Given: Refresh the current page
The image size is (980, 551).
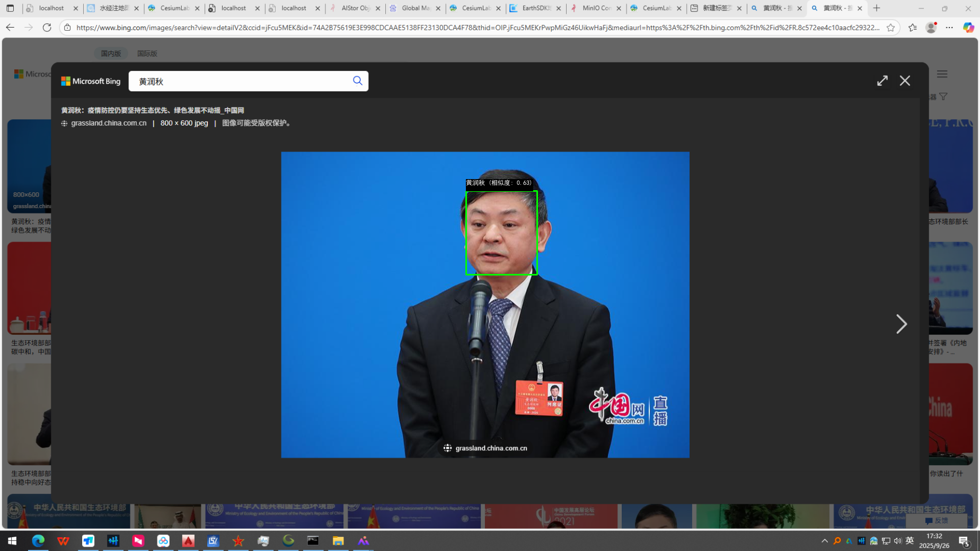Looking at the screenshot, I should coord(47,28).
